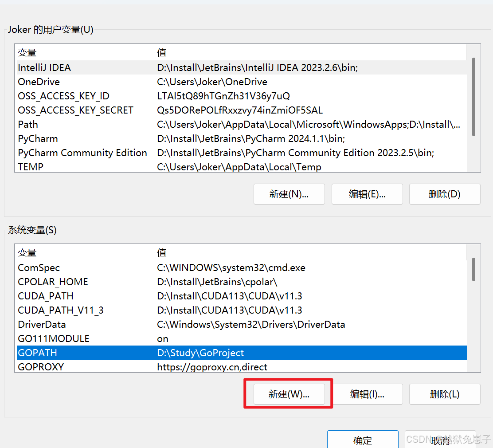
Task: Select the OSS_ACCESS_KEY_ID variable row
Action: (x=242, y=96)
